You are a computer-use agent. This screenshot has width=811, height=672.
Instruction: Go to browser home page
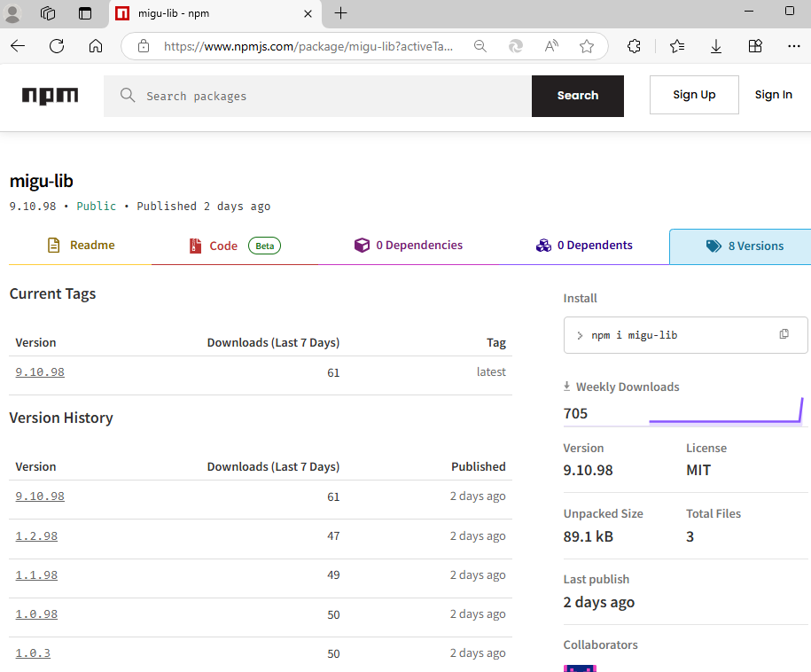(x=96, y=46)
